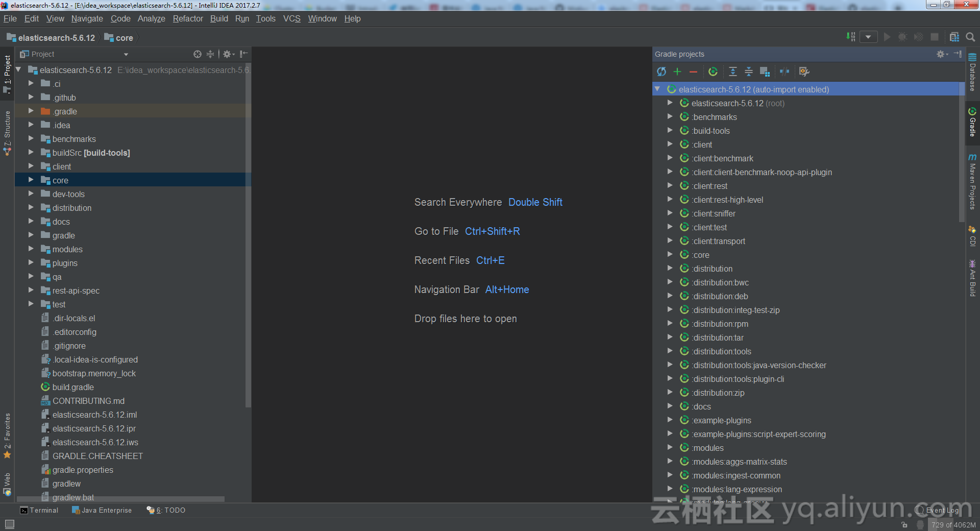The width and height of the screenshot is (980, 531).
Task: Expand the core folder in the Project tree
Action: (31, 180)
